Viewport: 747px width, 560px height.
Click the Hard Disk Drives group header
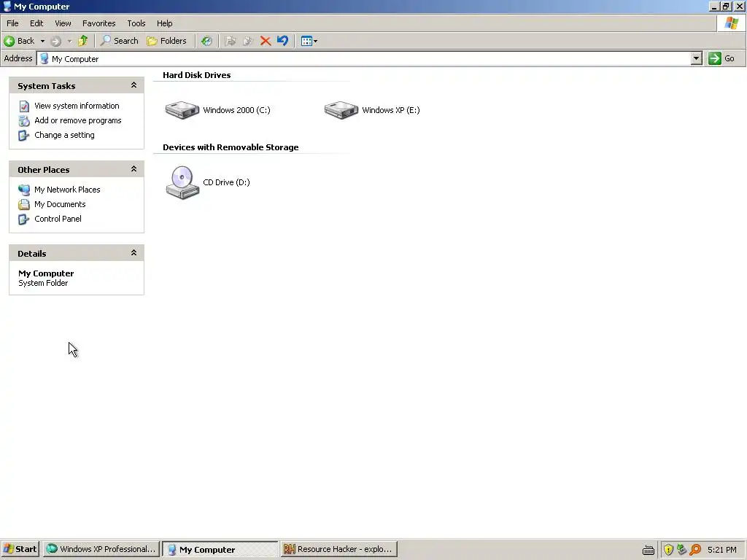(x=197, y=75)
